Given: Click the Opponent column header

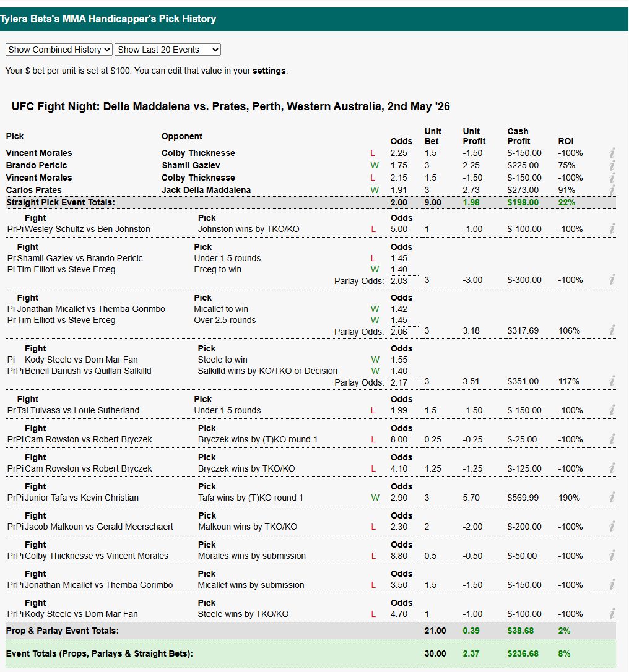Looking at the screenshot, I should point(182,136).
